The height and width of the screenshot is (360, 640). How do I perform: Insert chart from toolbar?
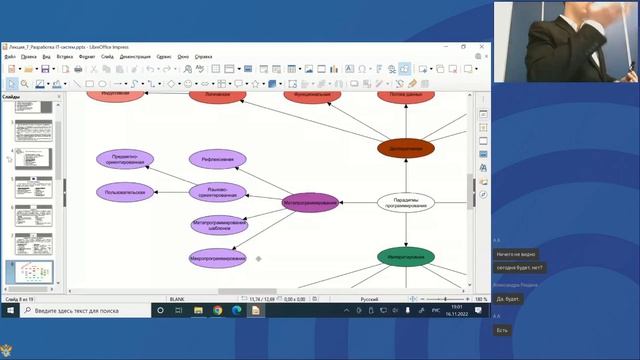pyautogui.click(x=334, y=69)
